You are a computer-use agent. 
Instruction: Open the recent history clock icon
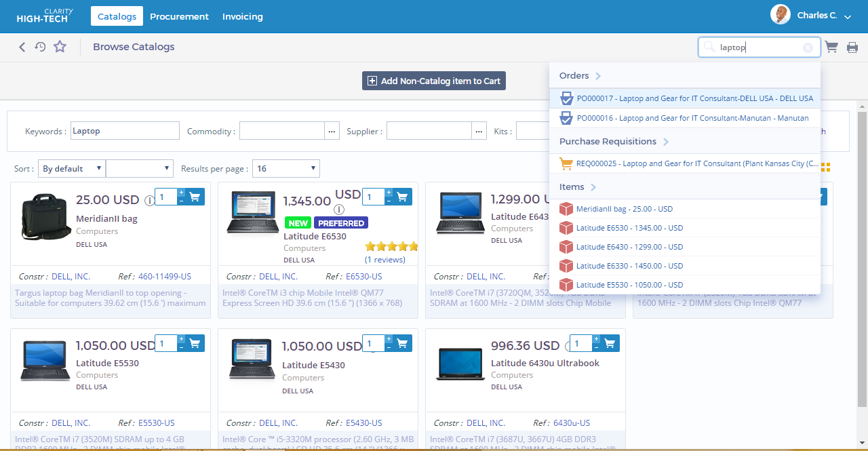pyautogui.click(x=41, y=47)
